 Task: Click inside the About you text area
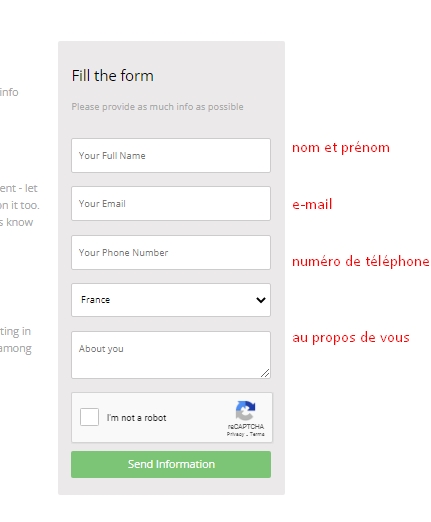click(171, 355)
